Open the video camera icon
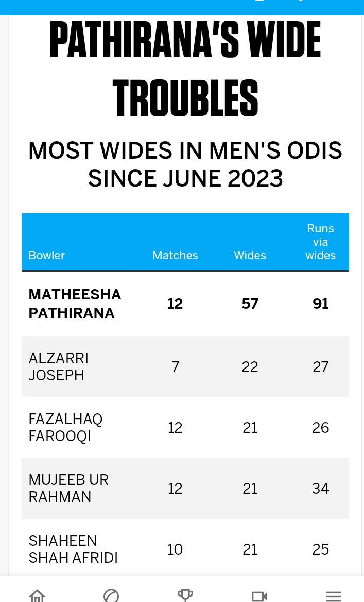This screenshot has width=364, height=602. pyautogui.click(x=259, y=596)
